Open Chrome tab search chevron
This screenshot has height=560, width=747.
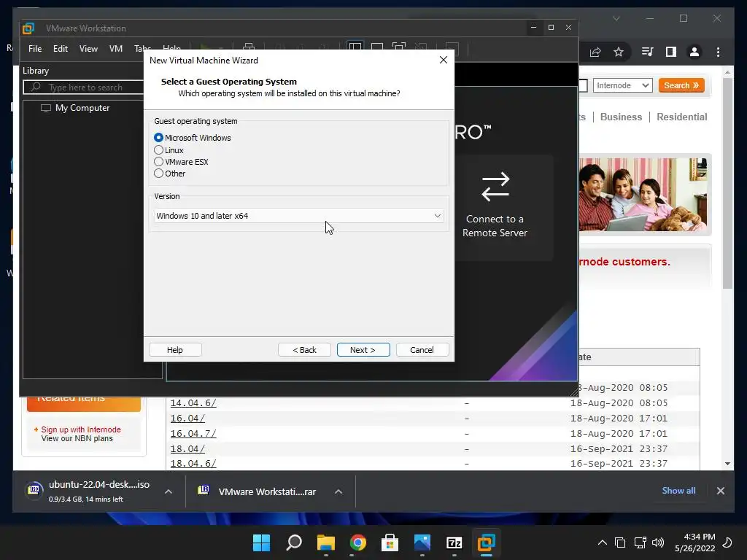point(616,18)
